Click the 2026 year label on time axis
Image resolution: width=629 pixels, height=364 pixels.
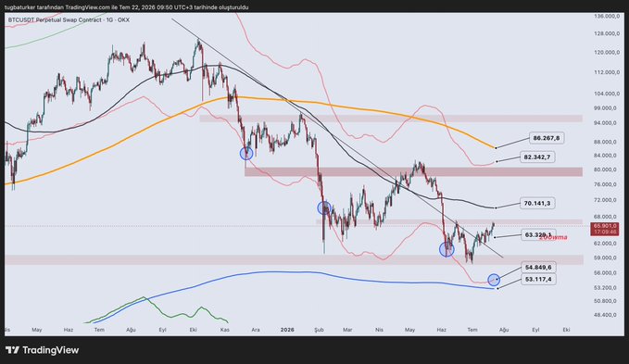click(287, 330)
